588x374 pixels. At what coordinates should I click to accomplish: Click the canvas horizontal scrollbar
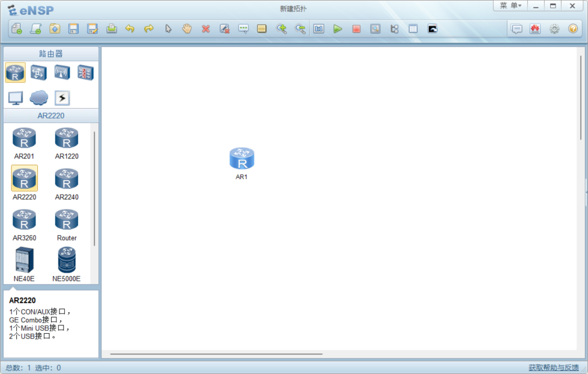click(216, 354)
